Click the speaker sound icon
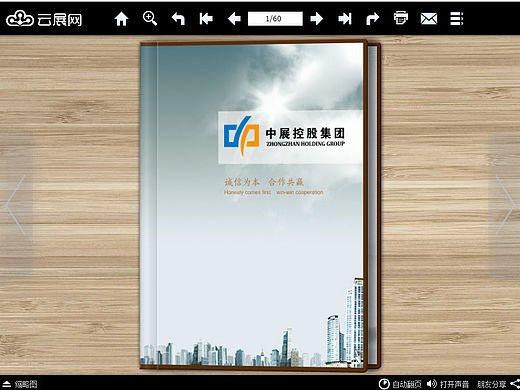Screen dimensions: 520x390 432,384
